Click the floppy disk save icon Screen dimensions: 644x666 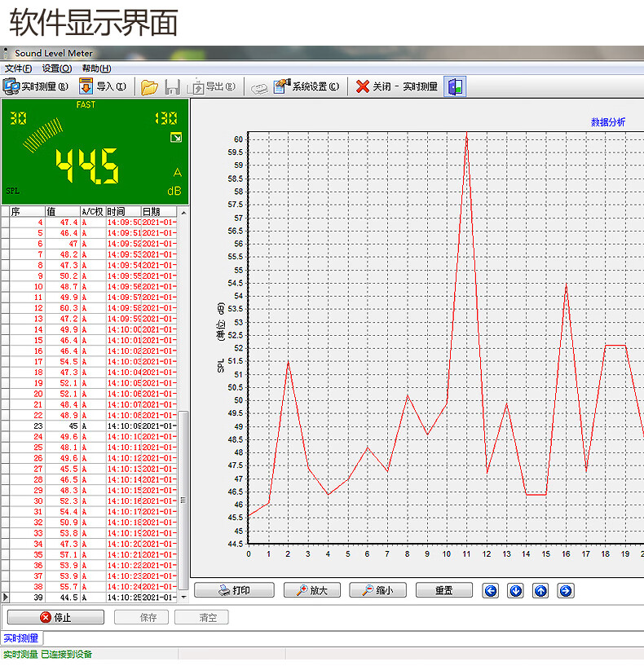point(172,87)
